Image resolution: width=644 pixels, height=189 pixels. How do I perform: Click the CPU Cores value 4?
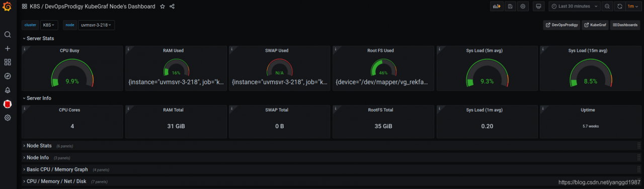coord(72,126)
